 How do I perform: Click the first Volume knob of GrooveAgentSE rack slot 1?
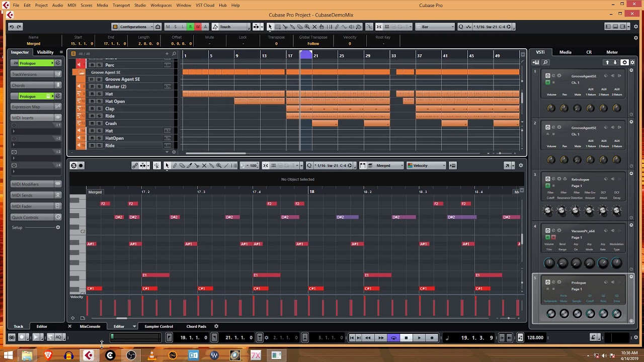[551, 108]
